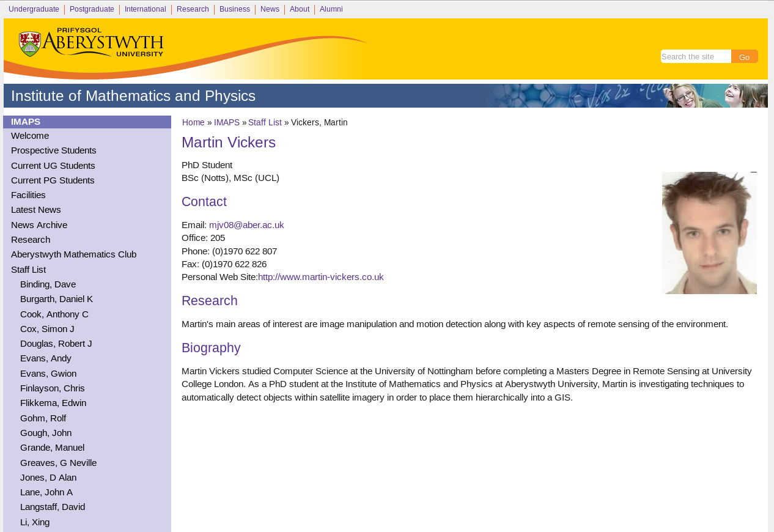Click Martin Vickers' profile photo
This screenshot has width=774, height=532.
point(709,233)
